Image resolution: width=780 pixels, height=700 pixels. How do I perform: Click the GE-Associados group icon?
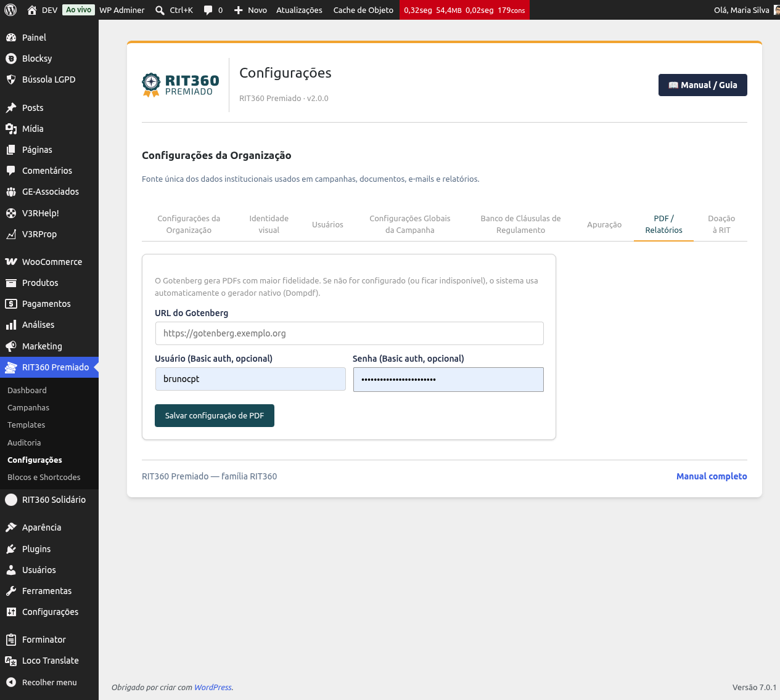point(11,192)
